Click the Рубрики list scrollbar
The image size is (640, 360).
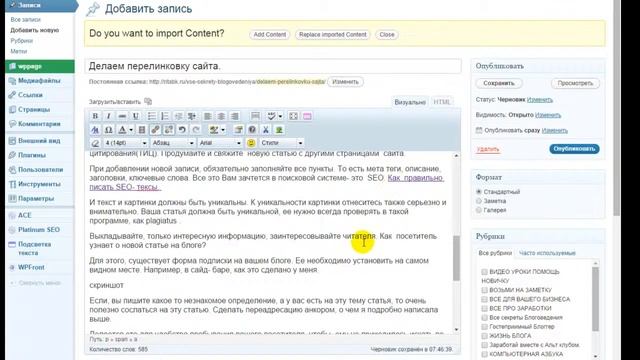tap(596, 299)
